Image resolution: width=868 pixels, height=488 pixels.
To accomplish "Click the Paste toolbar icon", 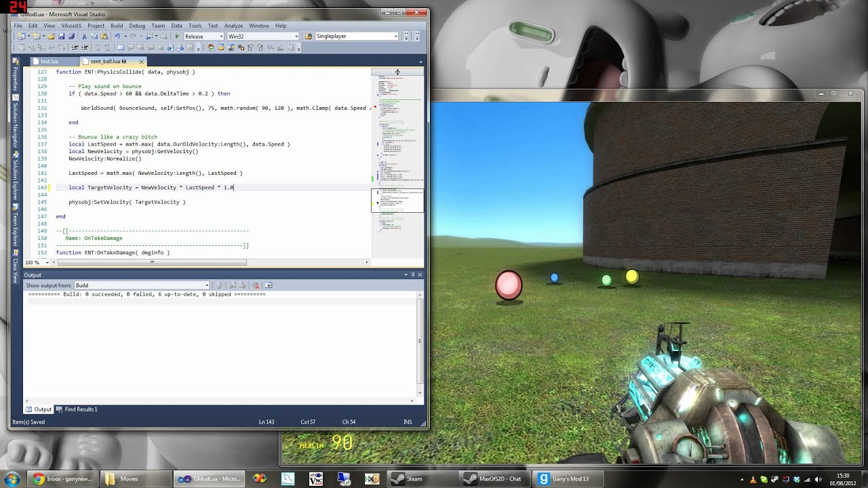I will [104, 36].
